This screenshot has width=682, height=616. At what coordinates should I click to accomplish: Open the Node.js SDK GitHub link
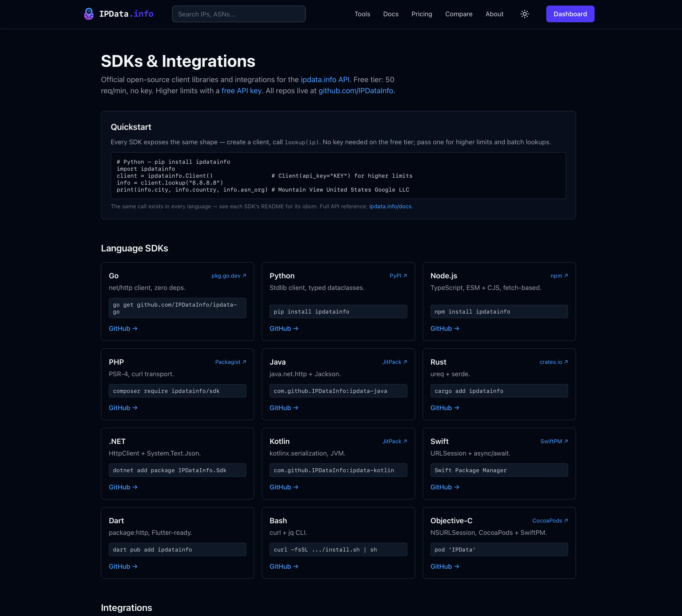pyautogui.click(x=444, y=328)
